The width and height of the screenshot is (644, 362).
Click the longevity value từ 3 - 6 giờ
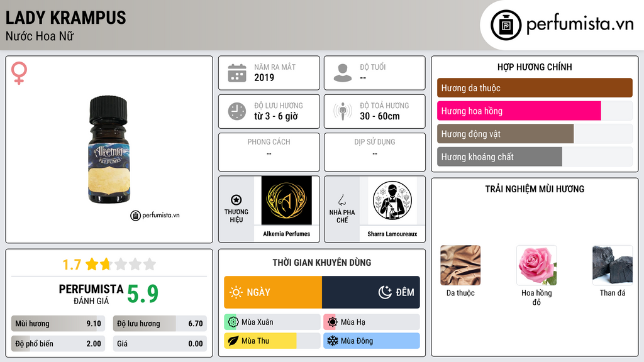[275, 116]
